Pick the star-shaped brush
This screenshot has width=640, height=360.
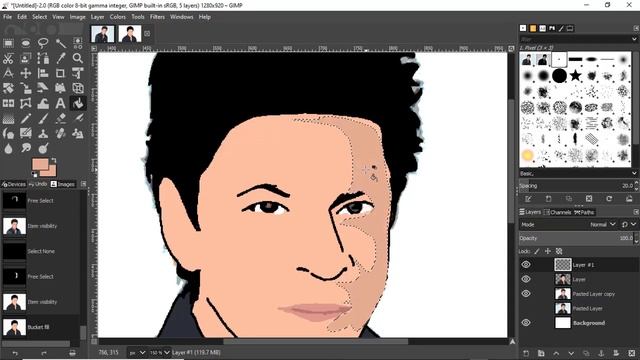(575, 76)
